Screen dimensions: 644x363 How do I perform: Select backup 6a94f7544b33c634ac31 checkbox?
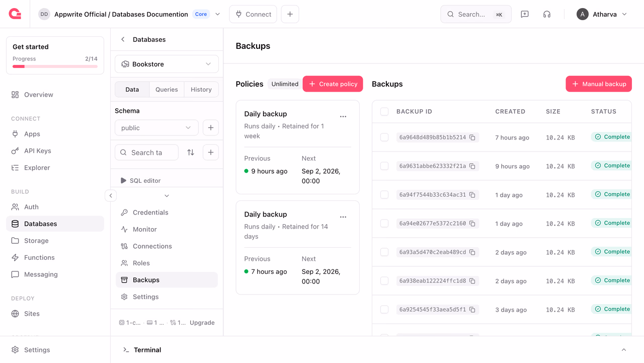click(384, 195)
